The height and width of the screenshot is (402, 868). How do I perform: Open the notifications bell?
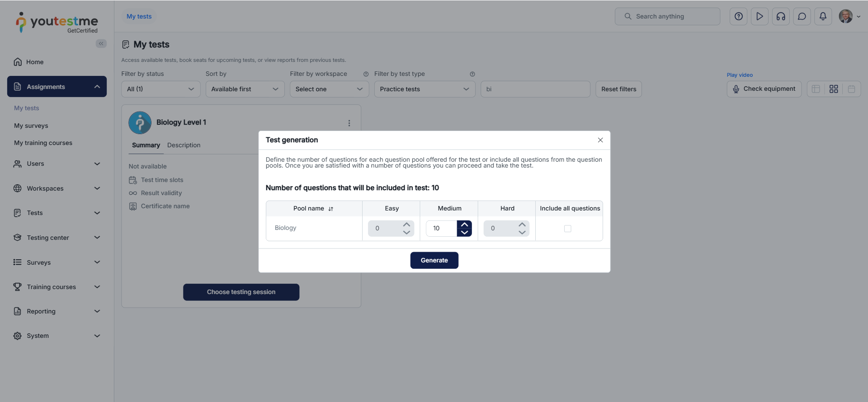point(823,17)
